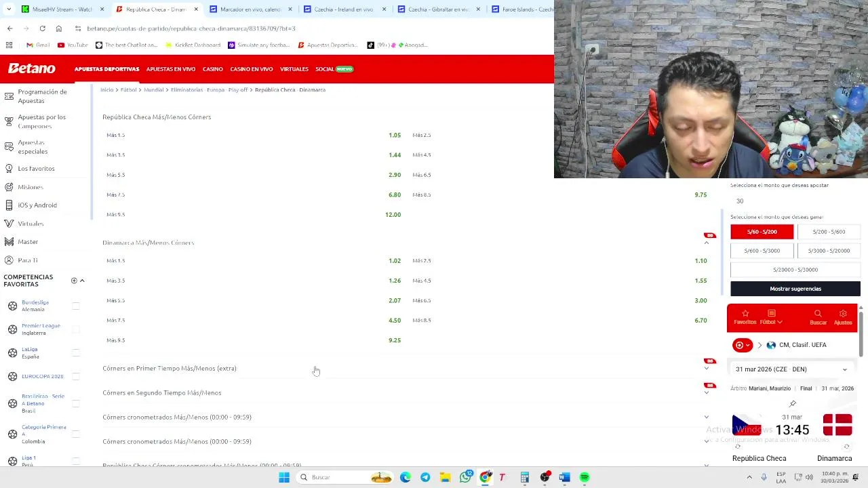Open the Virtuales menu
The width and height of the screenshot is (868, 488).
coord(294,69)
